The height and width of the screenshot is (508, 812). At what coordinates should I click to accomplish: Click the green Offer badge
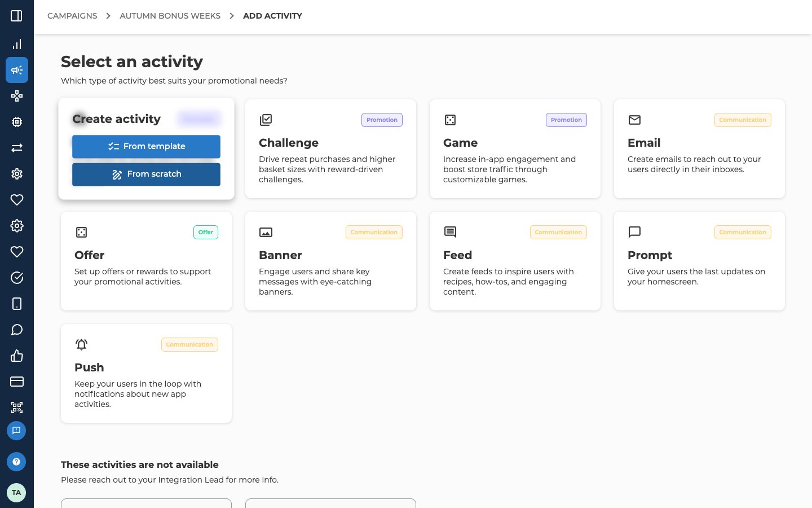206,232
